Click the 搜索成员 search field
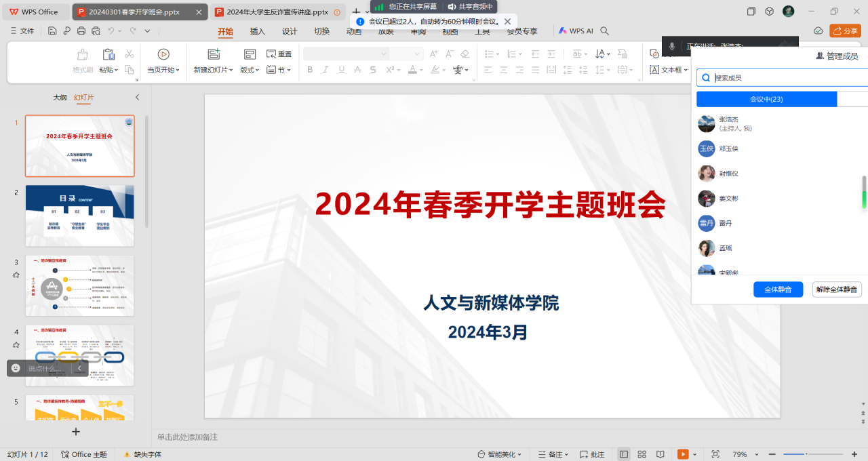868x461 pixels. pos(787,78)
